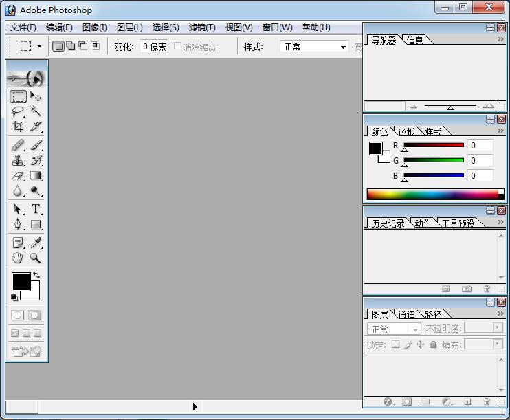510x420 pixels.
Task: Select the Path Selection tool
Action: (18, 209)
